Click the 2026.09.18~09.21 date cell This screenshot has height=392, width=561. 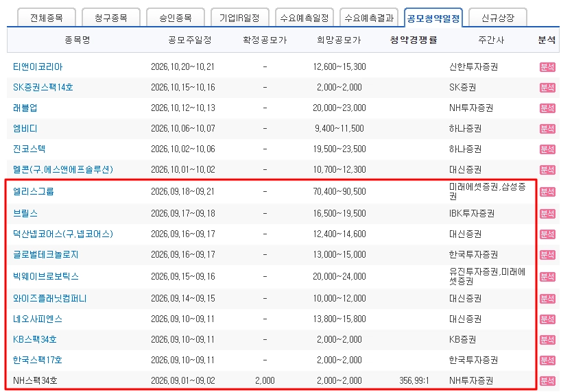click(183, 192)
